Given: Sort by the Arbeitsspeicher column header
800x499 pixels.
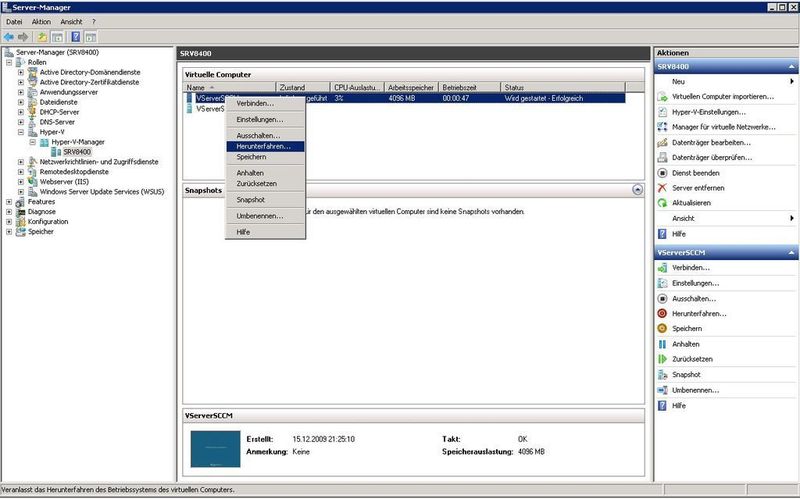Looking at the screenshot, I should point(411,88).
